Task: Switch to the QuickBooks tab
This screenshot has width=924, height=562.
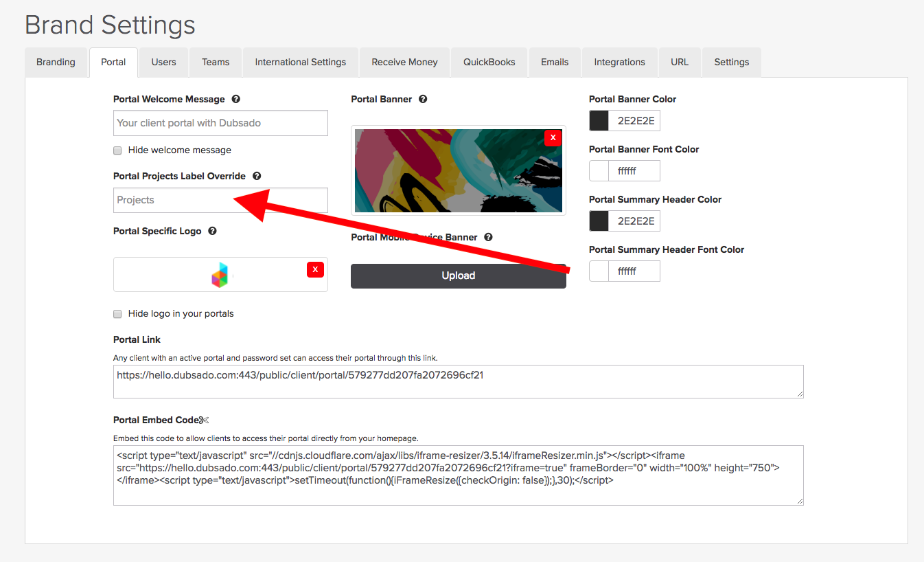Action: (x=489, y=62)
